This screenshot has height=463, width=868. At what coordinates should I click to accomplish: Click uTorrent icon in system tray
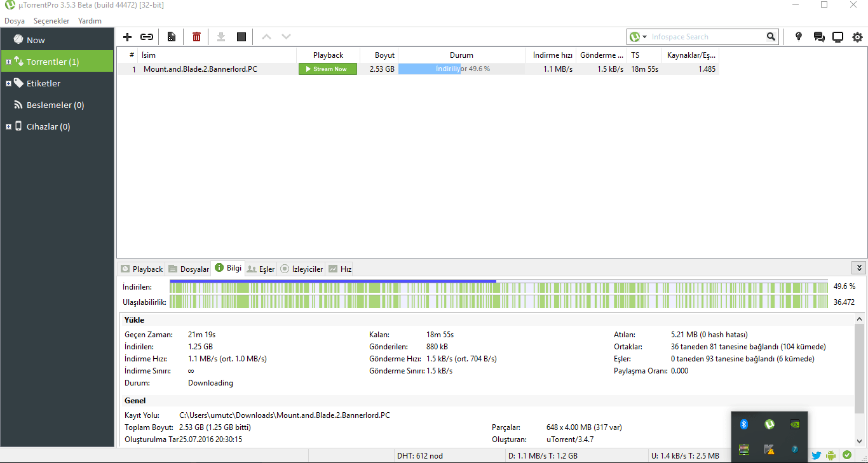[x=770, y=424]
